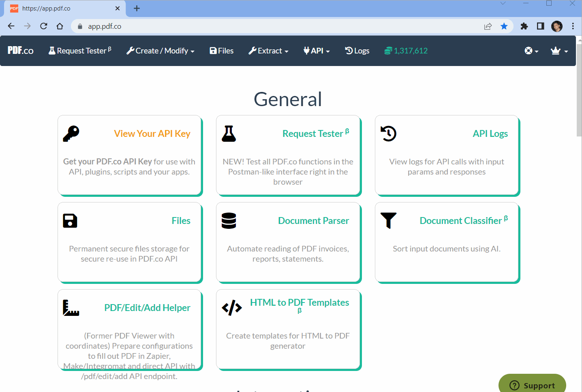Click the forward navigation arrow
Viewport: 582px width, 392px height.
[x=28, y=26]
